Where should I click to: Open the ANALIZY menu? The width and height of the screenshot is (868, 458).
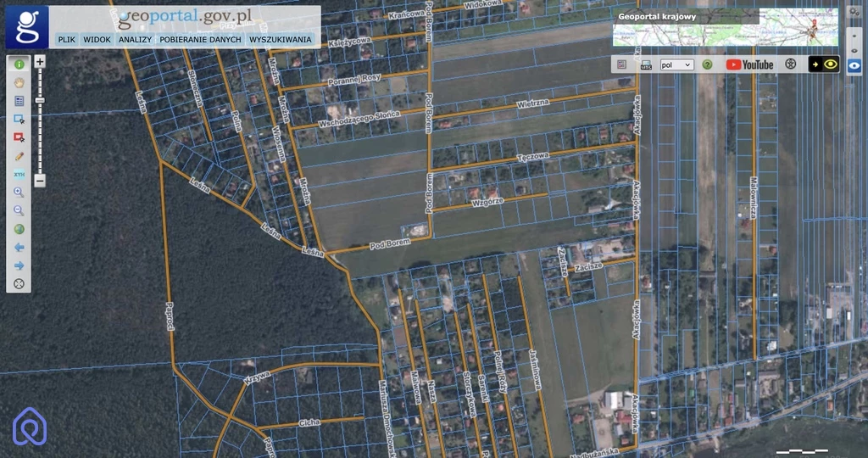click(135, 40)
